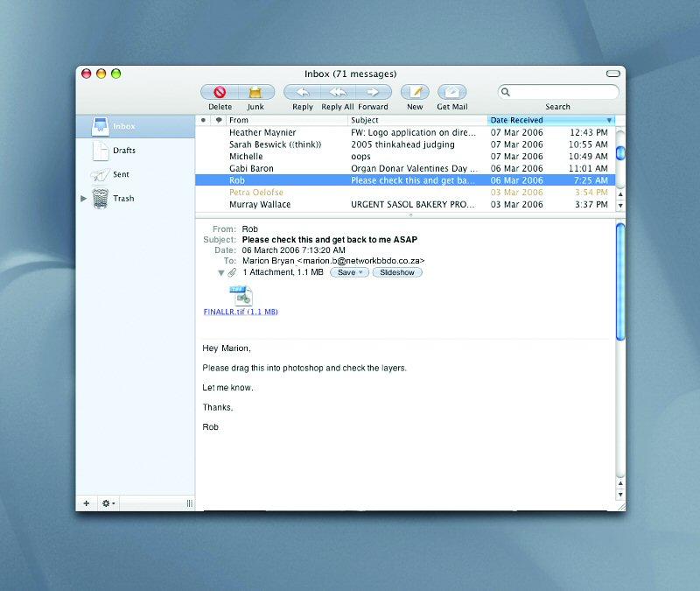Expand the Trash folder disclosure triangle
700x591 pixels.
84,199
